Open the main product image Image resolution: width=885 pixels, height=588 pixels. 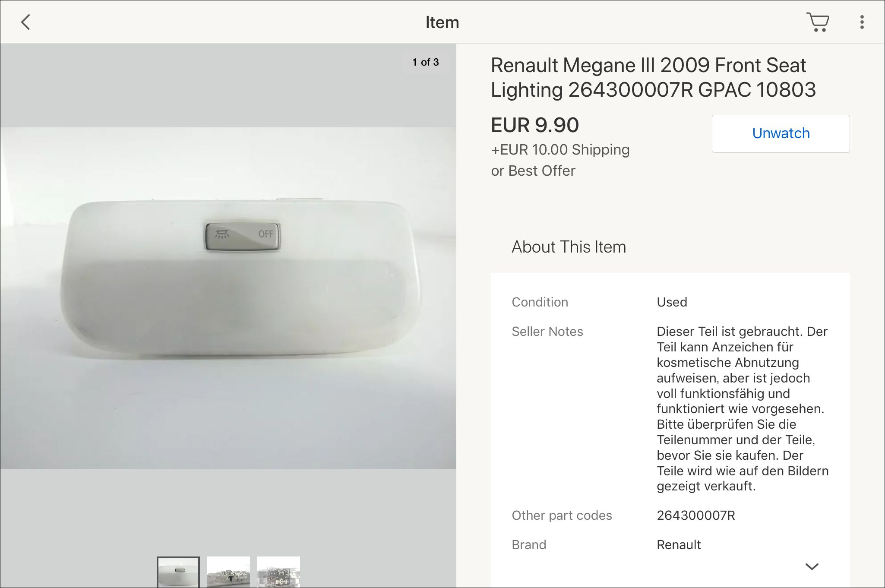tap(228, 298)
